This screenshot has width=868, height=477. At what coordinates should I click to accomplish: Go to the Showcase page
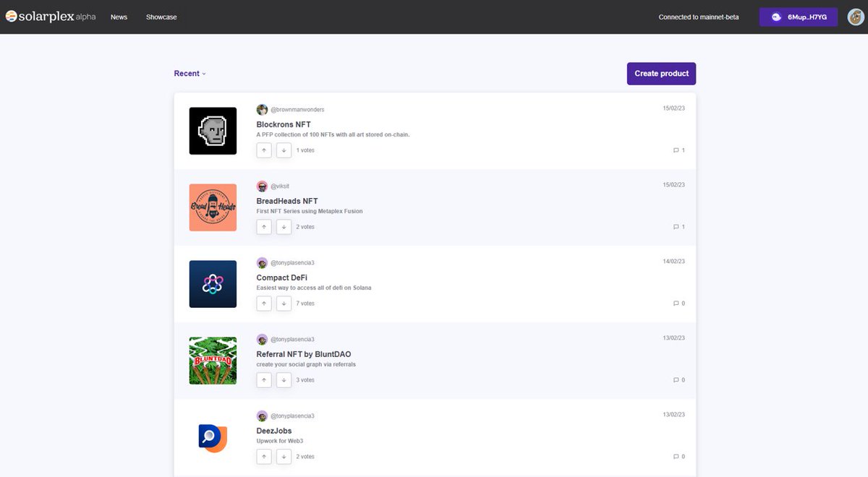(x=161, y=17)
